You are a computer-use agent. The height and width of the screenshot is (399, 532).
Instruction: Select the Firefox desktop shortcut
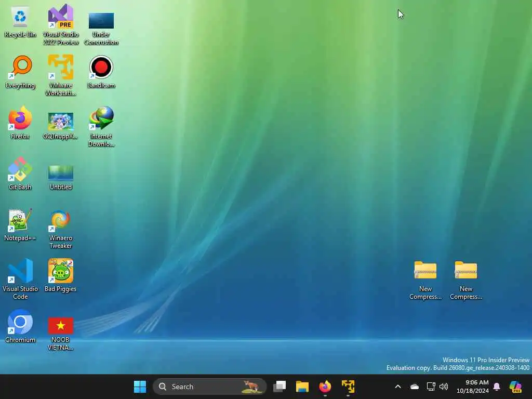click(x=20, y=123)
